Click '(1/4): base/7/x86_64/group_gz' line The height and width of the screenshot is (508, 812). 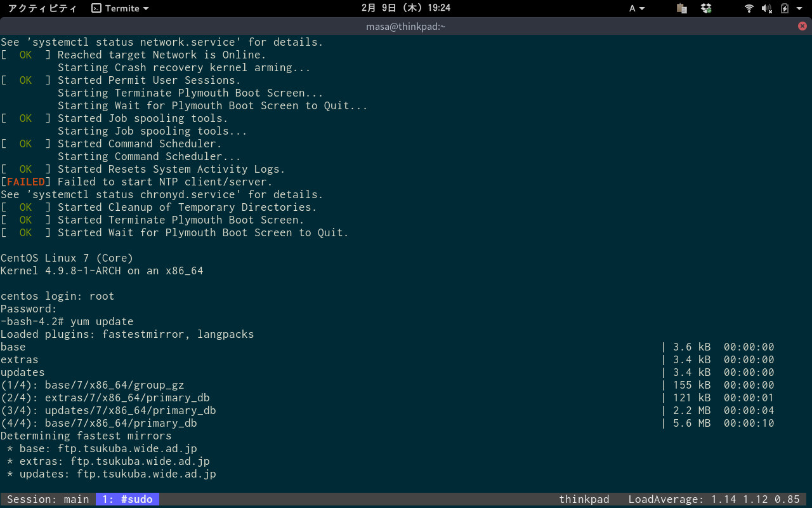(93, 385)
